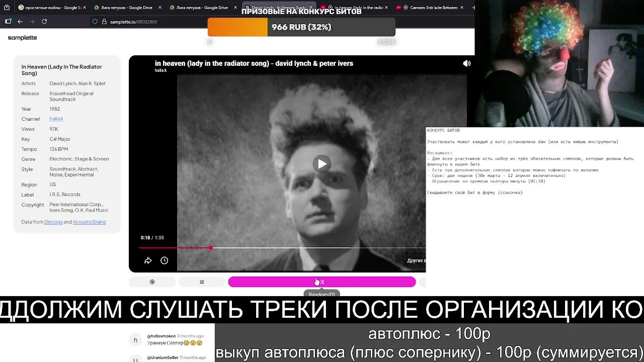644x362 pixels.
Task: Click the 'h' avatar of hellasmokee comment
Action: pos(135,340)
